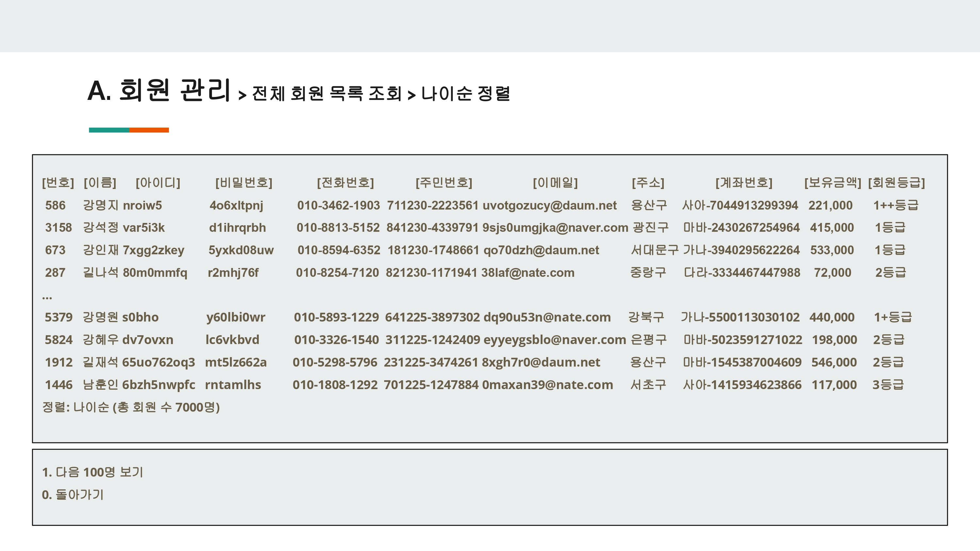Click the password 4o6xltpnj
The image size is (980, 551).
click(236, 206)
